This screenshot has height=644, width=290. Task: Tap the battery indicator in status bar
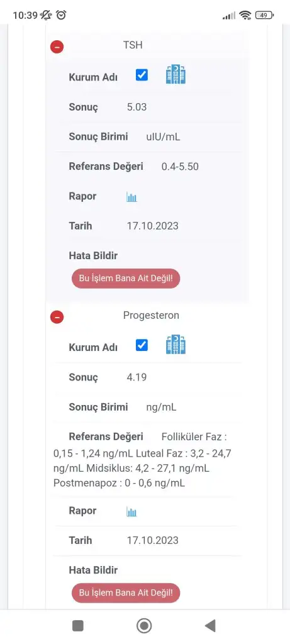264,15
